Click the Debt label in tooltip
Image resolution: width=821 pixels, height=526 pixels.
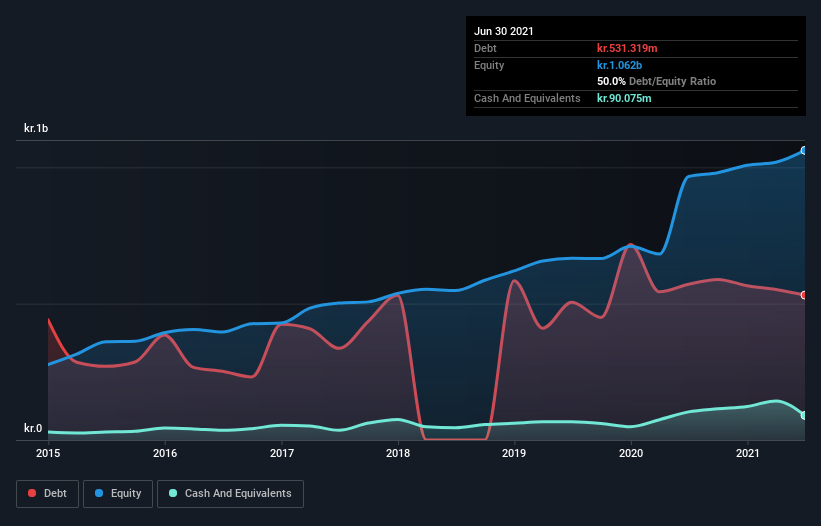485,48
